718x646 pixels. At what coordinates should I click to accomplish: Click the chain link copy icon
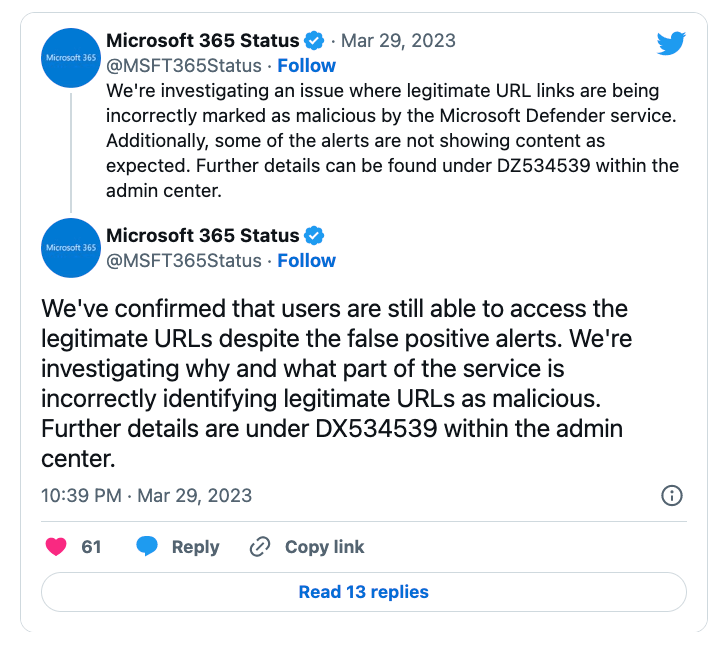pos(260,547)
